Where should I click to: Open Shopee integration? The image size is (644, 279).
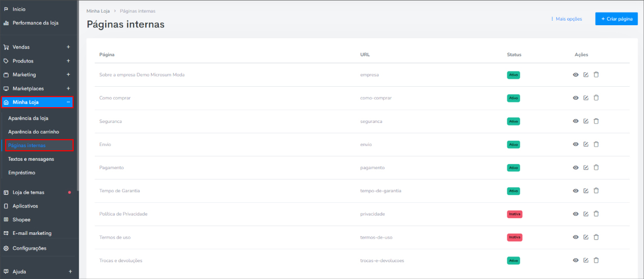pyautogui.click(x=22, y=220)
